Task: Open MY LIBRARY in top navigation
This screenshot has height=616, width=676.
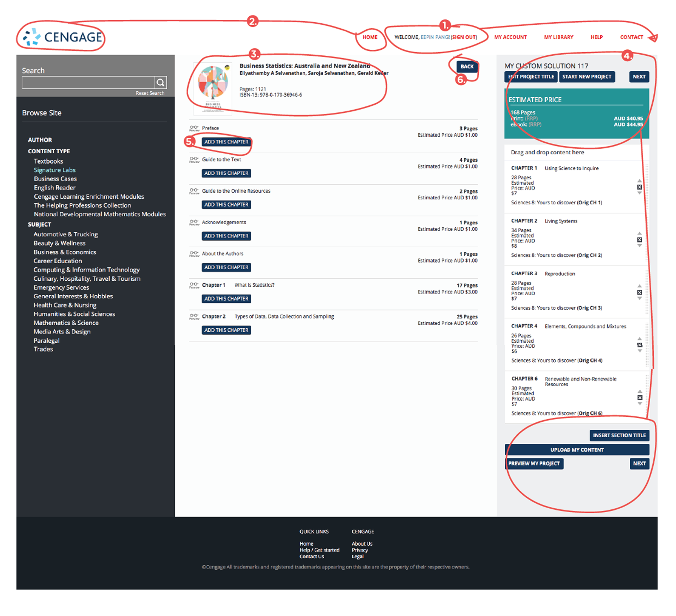Action: (x=559, y=37)
